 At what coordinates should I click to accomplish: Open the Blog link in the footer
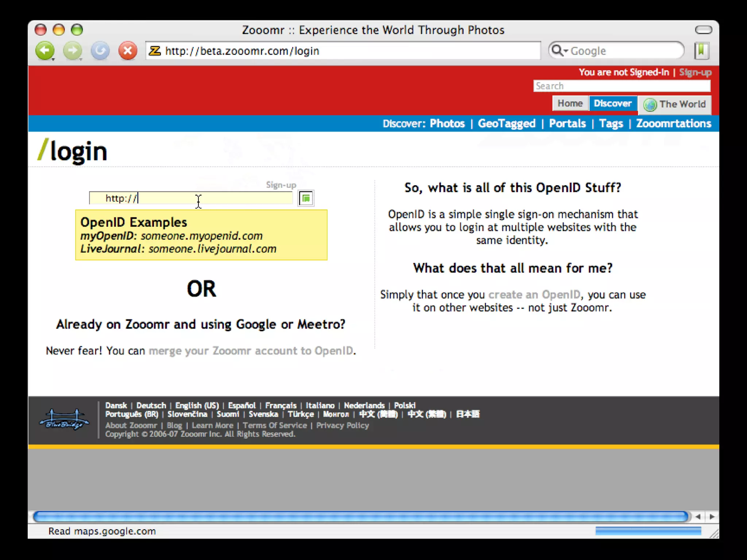tap(174, 425)
